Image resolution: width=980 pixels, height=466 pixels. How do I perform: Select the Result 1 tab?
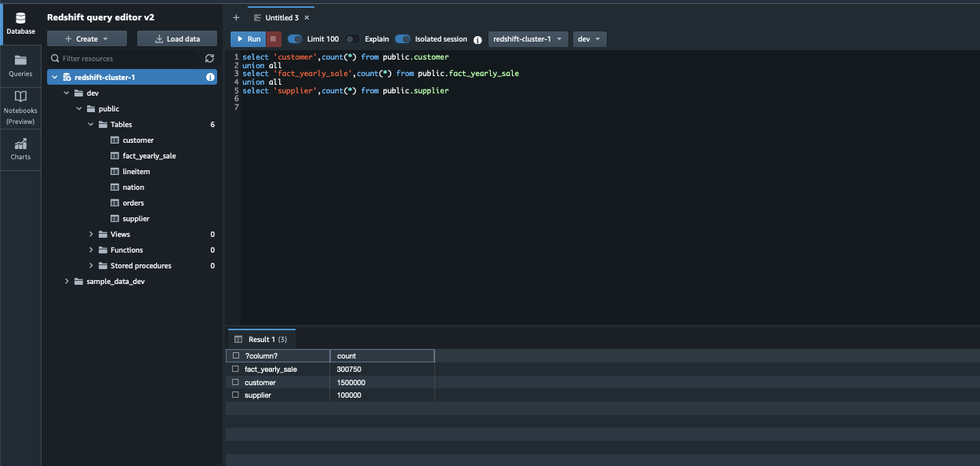(261, 339)
